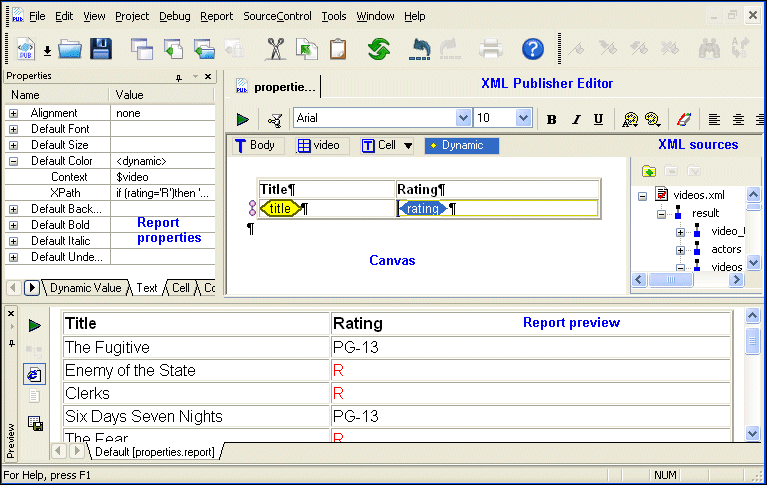This screenshot has width=767, height=485.
Task: Expand the Default Font property
Action: point(14,129)
